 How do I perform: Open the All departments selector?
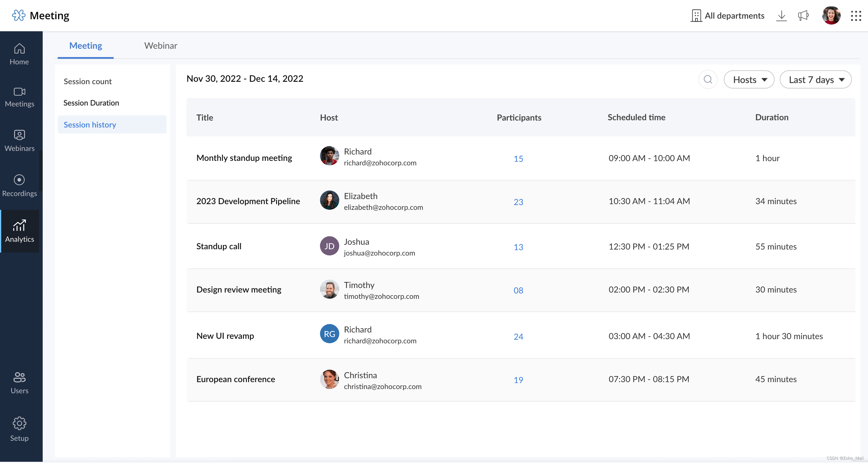click(728, 16)
